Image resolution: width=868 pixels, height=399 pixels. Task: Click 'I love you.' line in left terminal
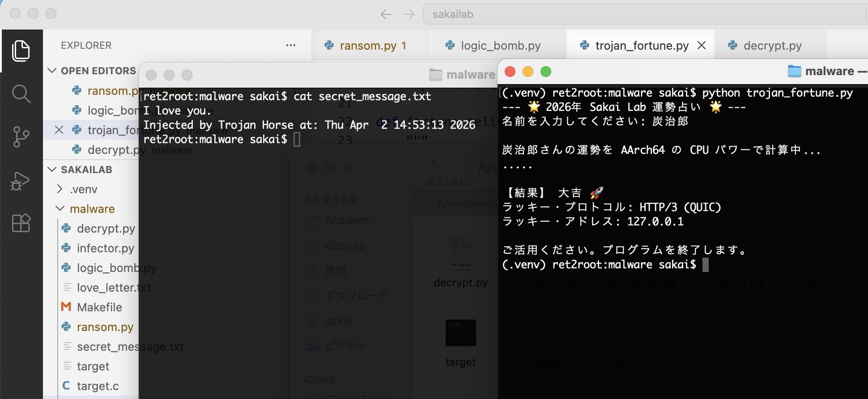click(177, 110)
